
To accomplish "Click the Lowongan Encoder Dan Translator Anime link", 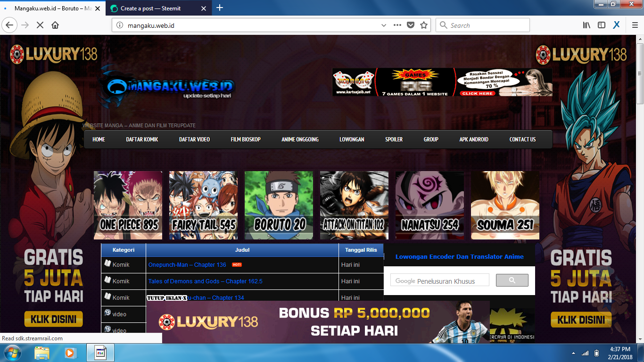I will 459,257.
